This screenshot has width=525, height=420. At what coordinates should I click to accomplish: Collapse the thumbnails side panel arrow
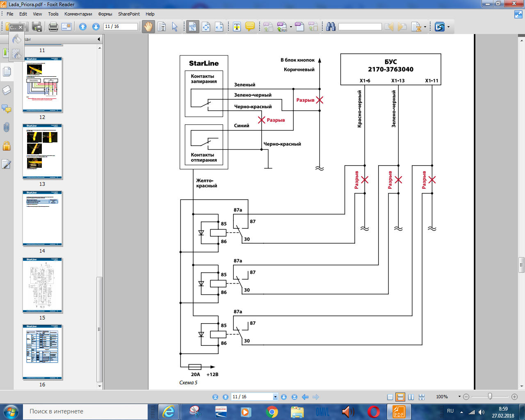(x=99, y=39)
